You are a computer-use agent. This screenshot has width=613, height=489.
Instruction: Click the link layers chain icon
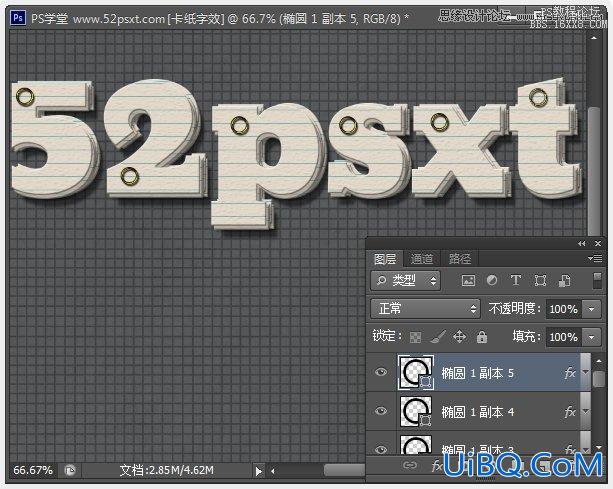[410, 465]
